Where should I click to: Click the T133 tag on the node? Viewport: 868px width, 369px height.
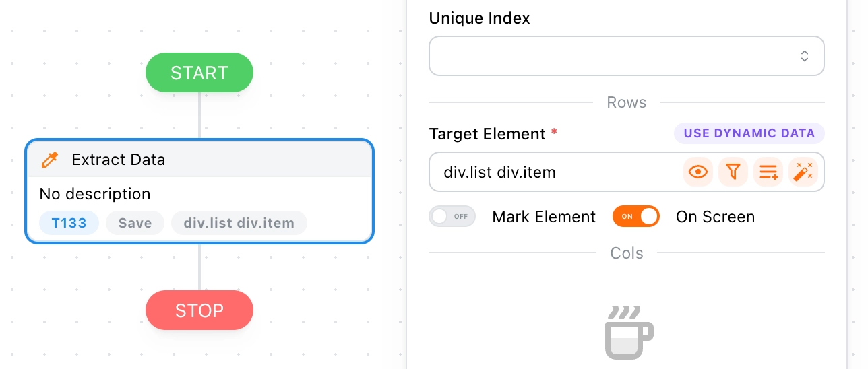69,223
